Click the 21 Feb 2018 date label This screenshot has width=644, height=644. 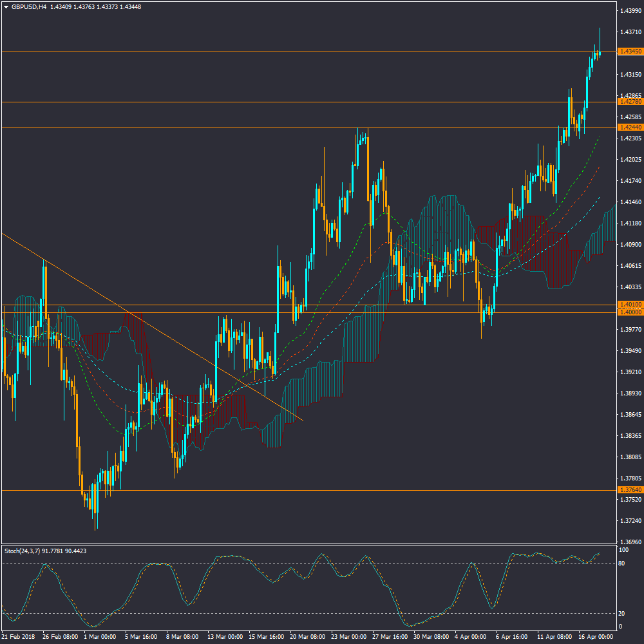coord(18,637)
